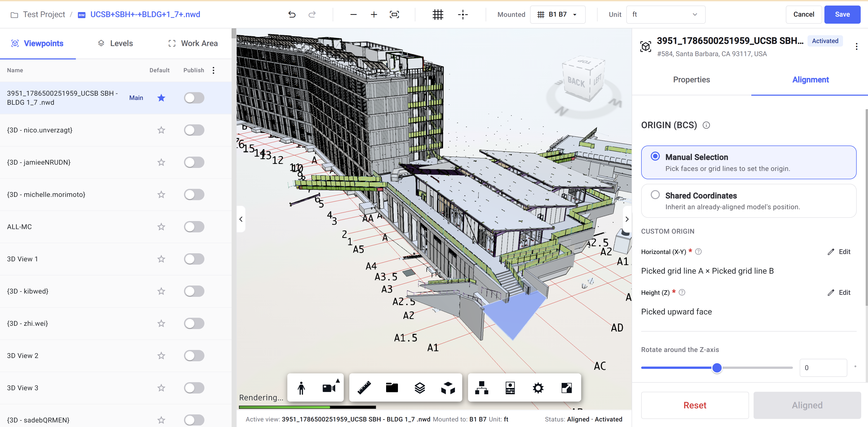Open the Unit ft dropdown
This screenshot has width=868, height=427.
[x=665, y=14]
